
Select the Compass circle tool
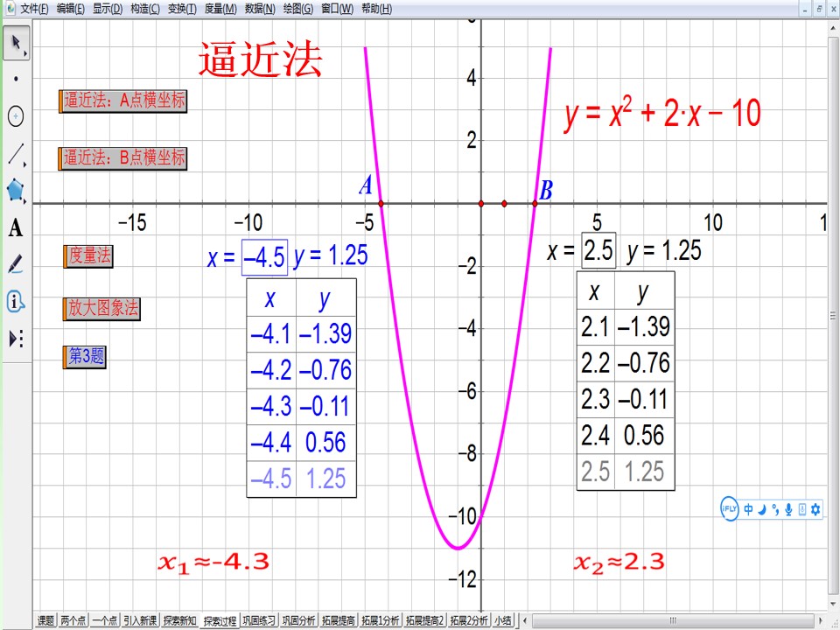click(x=16, y=115)
